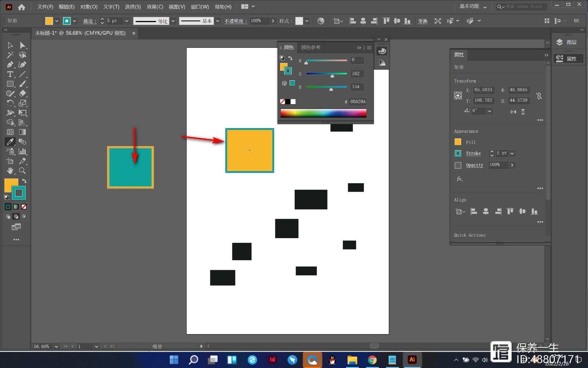This screenshot has height=368, width=588.
Task: Select the Pen tool
Action: point(10,65)
